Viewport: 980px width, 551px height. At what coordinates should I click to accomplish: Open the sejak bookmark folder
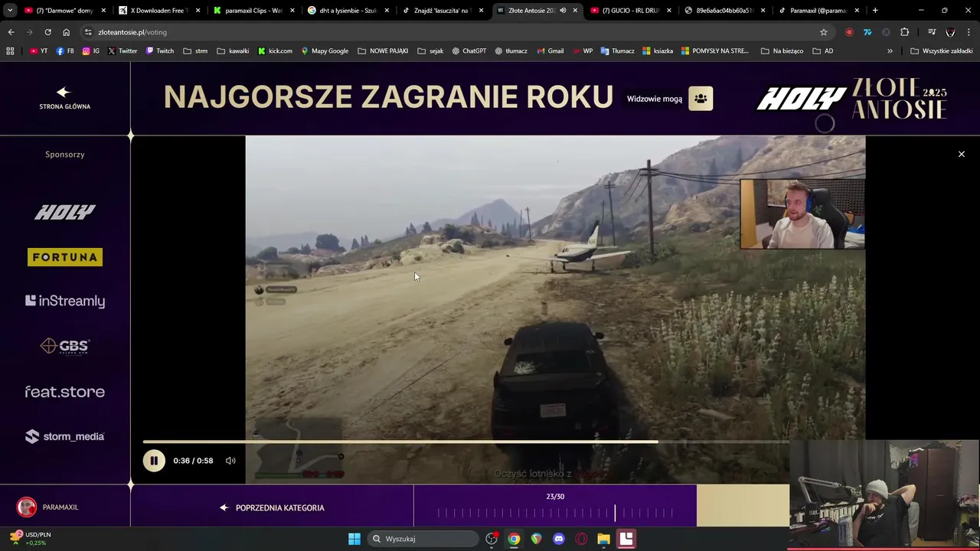430,51
